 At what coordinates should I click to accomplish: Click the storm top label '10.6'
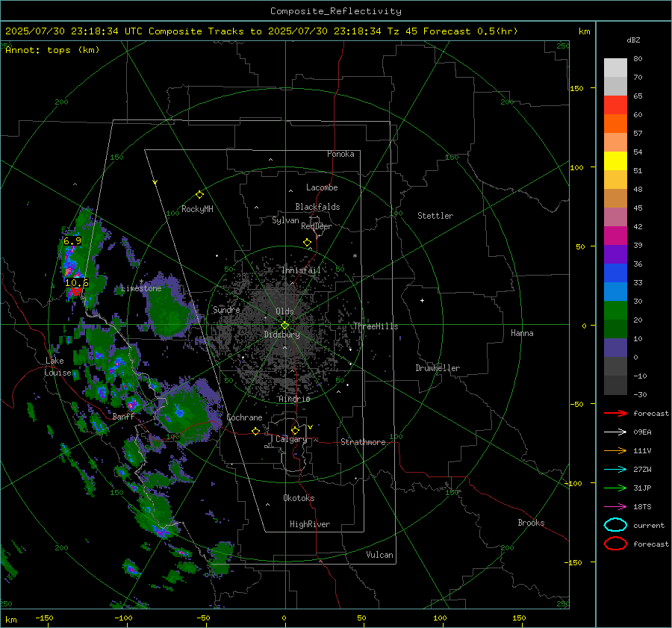(77, 282)
